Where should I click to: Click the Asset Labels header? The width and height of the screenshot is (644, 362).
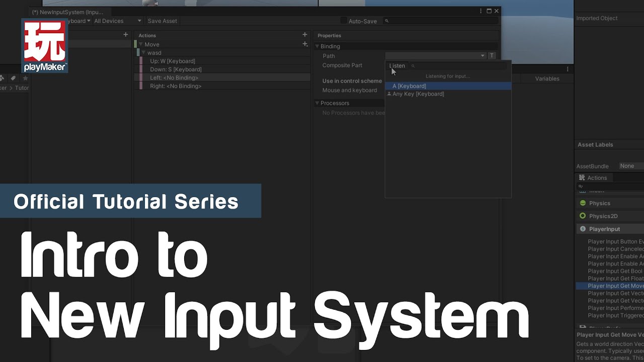(595, 145)
